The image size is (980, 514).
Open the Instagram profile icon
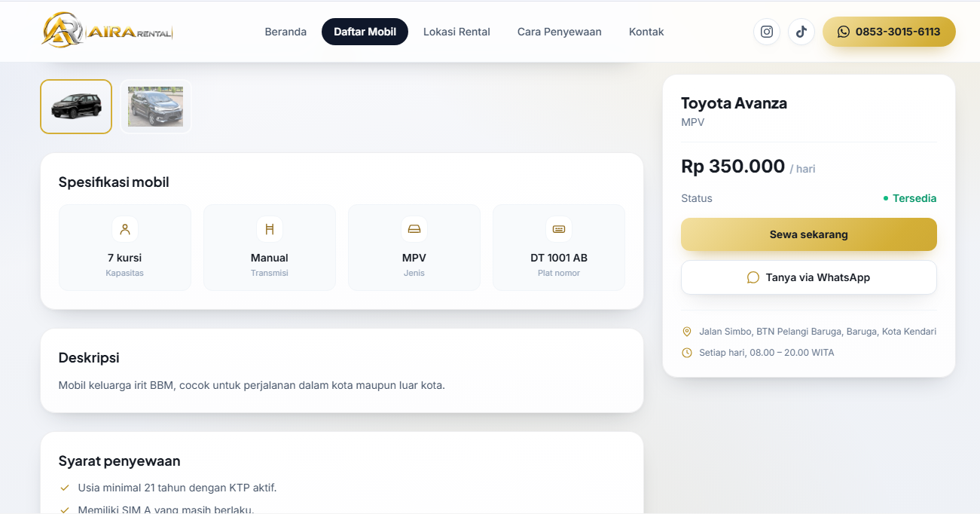(767, 32)
